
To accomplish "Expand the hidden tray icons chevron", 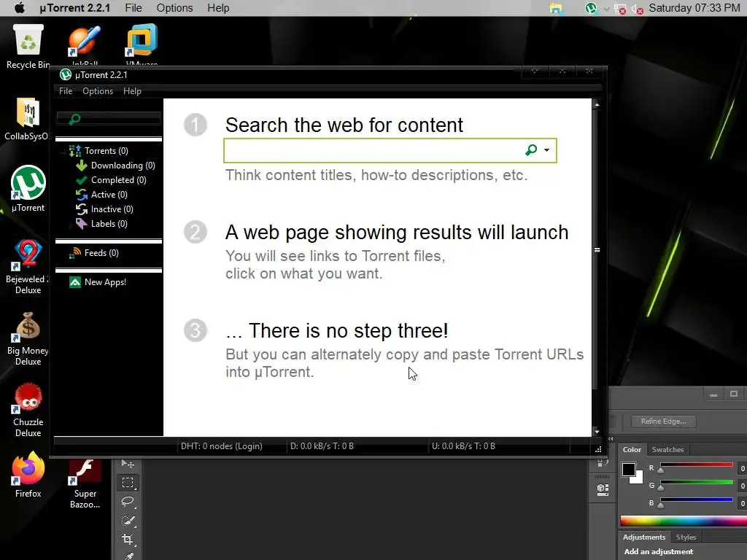I will coord(606,9).
